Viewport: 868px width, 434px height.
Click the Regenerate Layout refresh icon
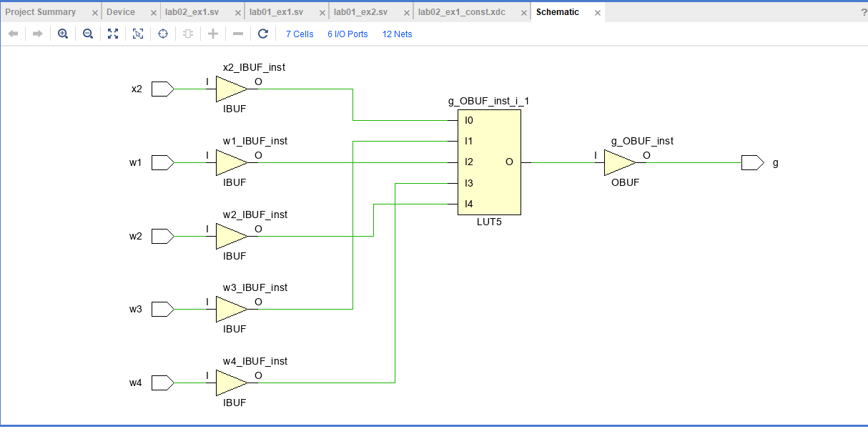pos(262,33)
